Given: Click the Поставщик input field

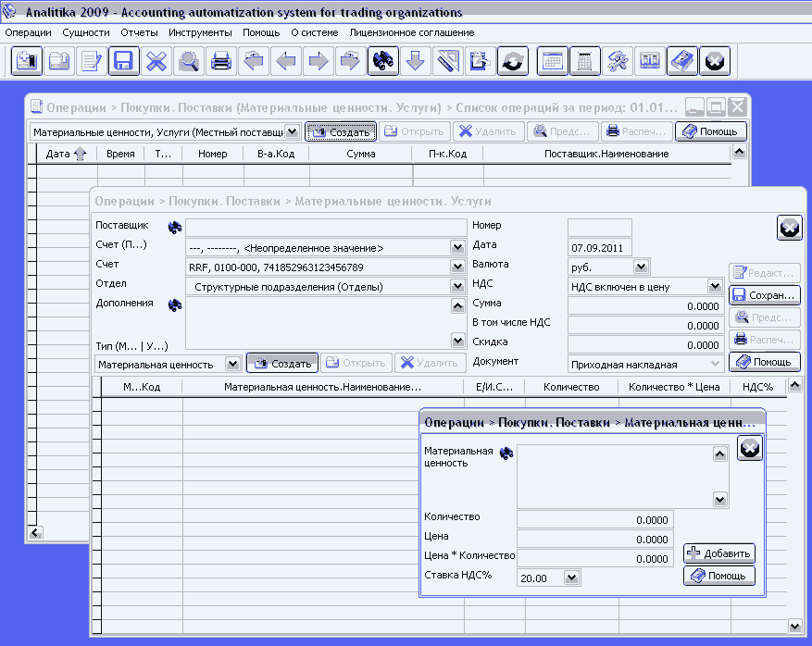Looking at the screenshot, I should 326,228.
